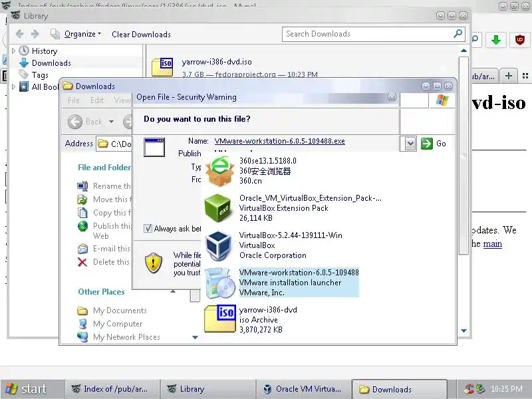Select the VirtualBox-5.2.44-139111-Win file icon
This screenshot has height=399, width=532.
219,245
